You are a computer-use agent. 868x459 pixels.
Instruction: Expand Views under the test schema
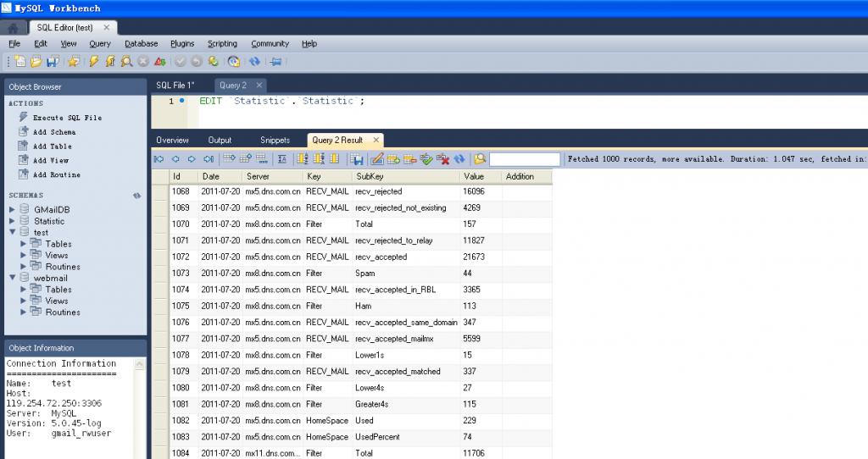(23, 255)
